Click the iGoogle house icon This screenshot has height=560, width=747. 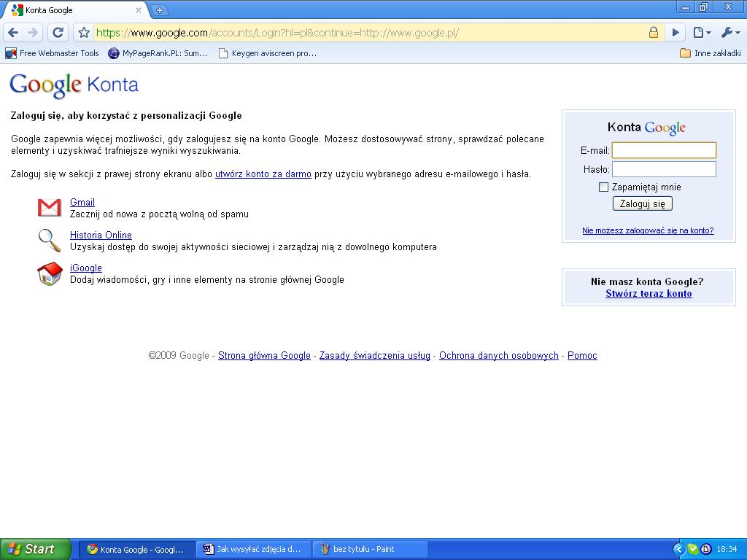pyautogui.click(x=50, y=274)
